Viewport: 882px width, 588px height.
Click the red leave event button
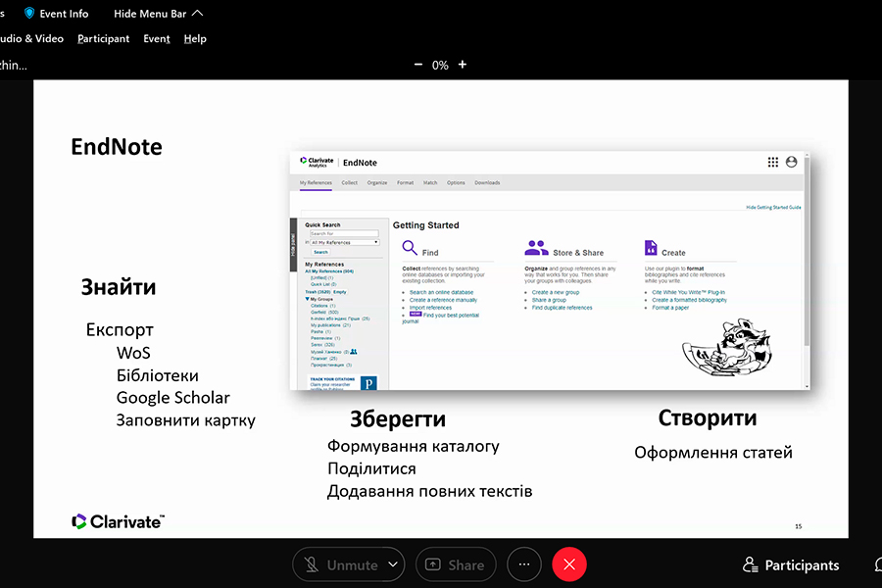pyautogui.click(x=569, y=564)
